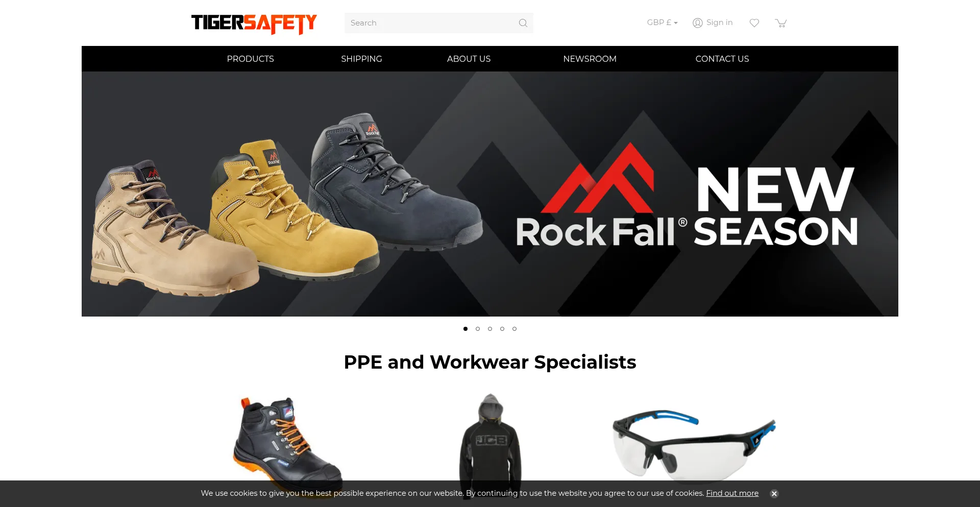Select the third carousel slide dot
Image resolution: width=980 pixels, height=507 pixels.
490,329
